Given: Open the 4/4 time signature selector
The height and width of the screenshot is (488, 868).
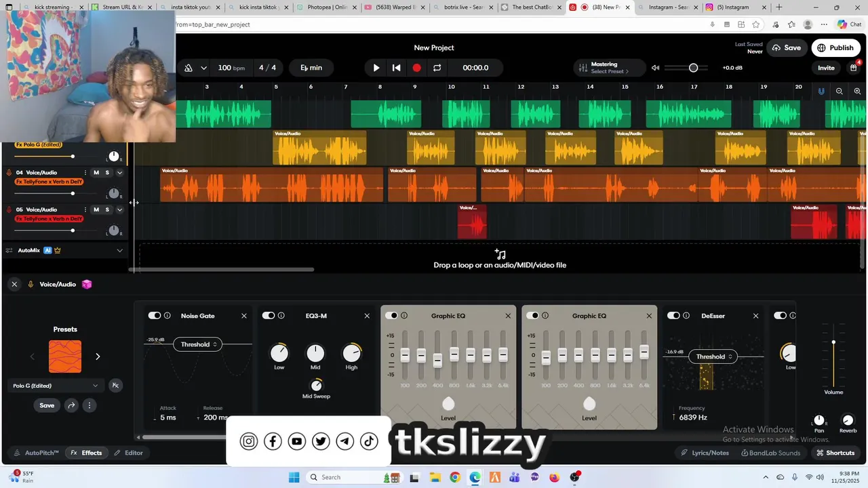Looking at the screenshot, I should tap(268, 68).
